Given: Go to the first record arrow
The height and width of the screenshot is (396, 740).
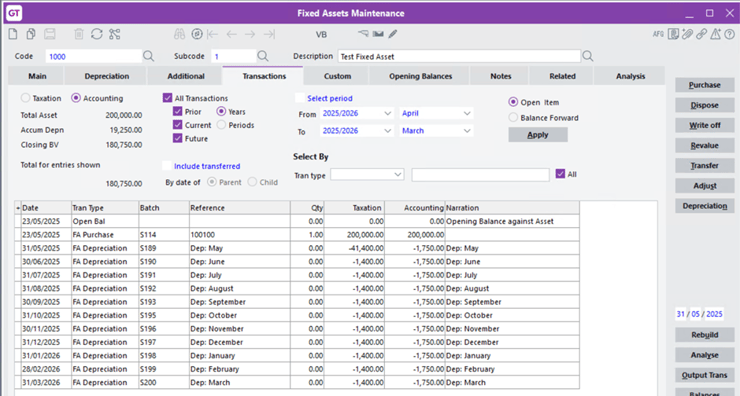Looking at the screenshot, I should pos(213,34).
